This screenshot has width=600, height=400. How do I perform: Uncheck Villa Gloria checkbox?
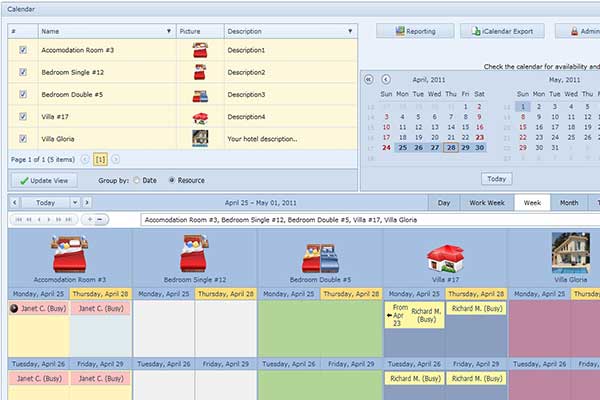pyautogui.click(x=23, y=139)
